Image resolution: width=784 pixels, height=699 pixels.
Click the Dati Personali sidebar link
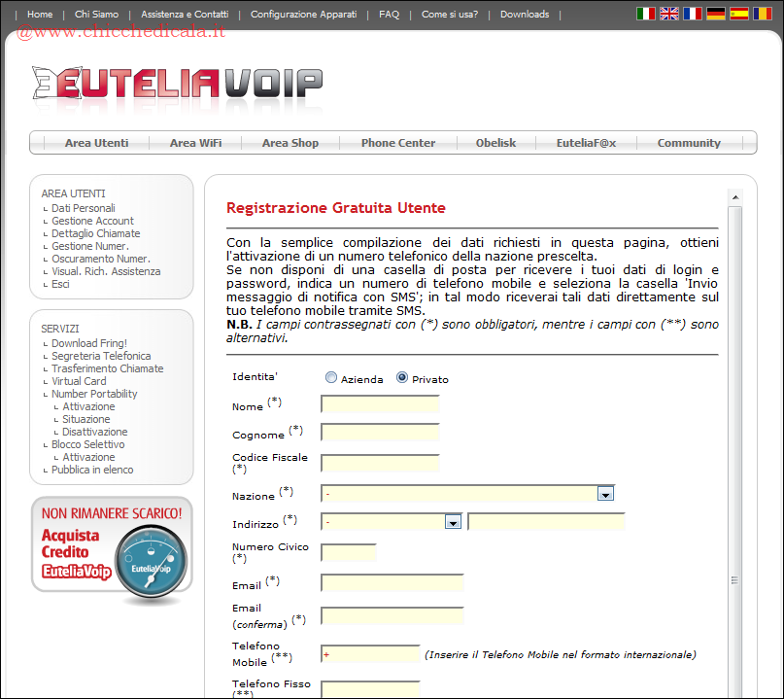tap(83, 208)
